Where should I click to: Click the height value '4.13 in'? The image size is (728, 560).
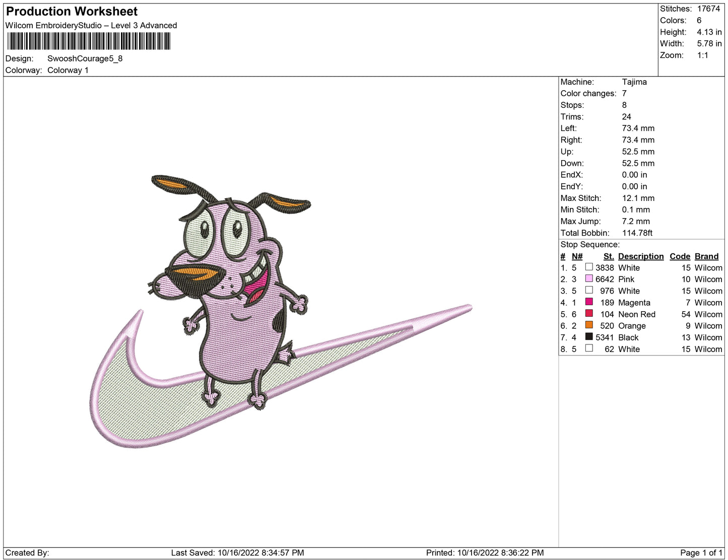709,32
